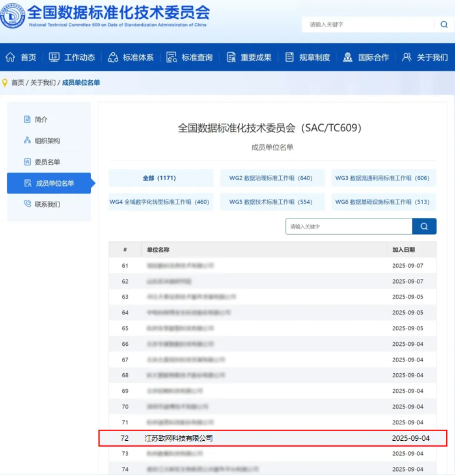This screenshot has height=476, width=460.
Task: Click the home icon beside 首页 in navigation
Action: [10, 57]
